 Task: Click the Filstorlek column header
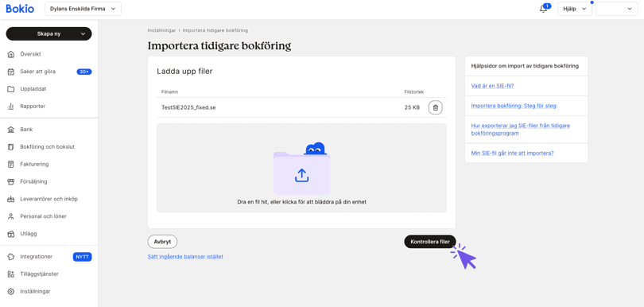(x=414, y=91)
